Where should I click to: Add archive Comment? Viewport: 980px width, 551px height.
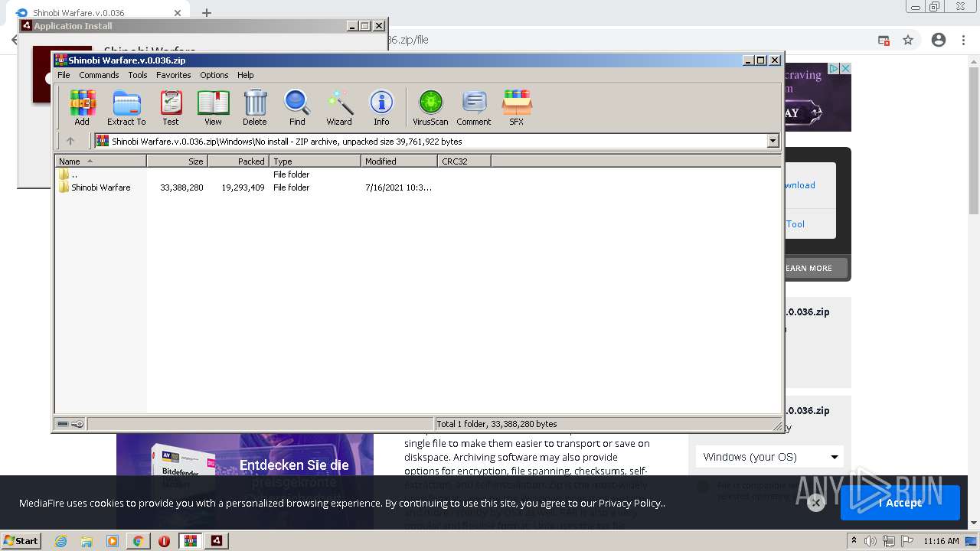474,107
